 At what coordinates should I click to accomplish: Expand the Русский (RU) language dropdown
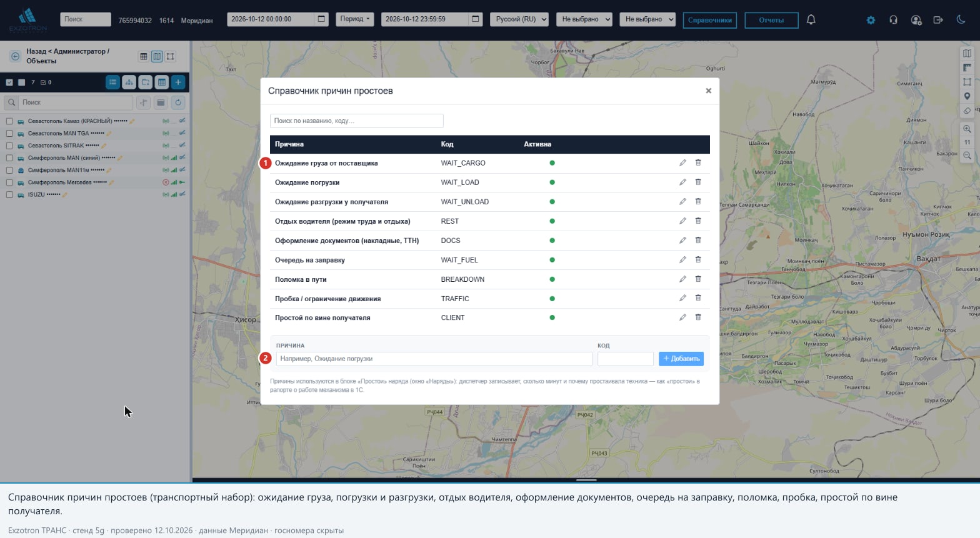(x=519, y=19)
